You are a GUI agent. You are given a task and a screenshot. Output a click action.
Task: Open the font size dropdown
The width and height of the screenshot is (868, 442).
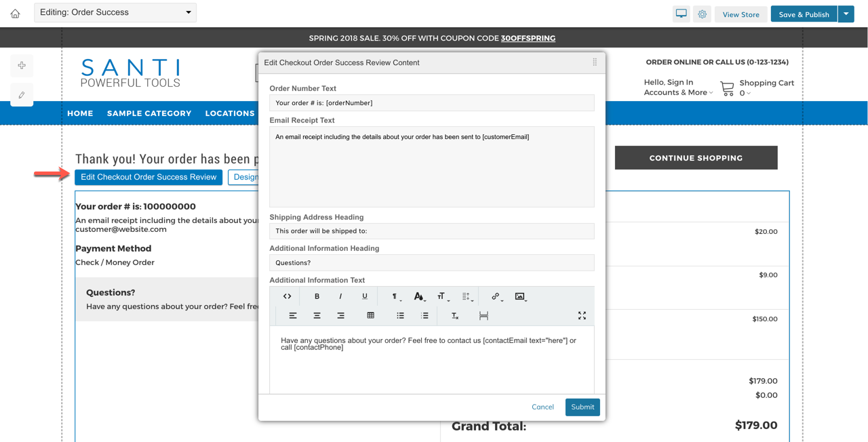[442, 296]
